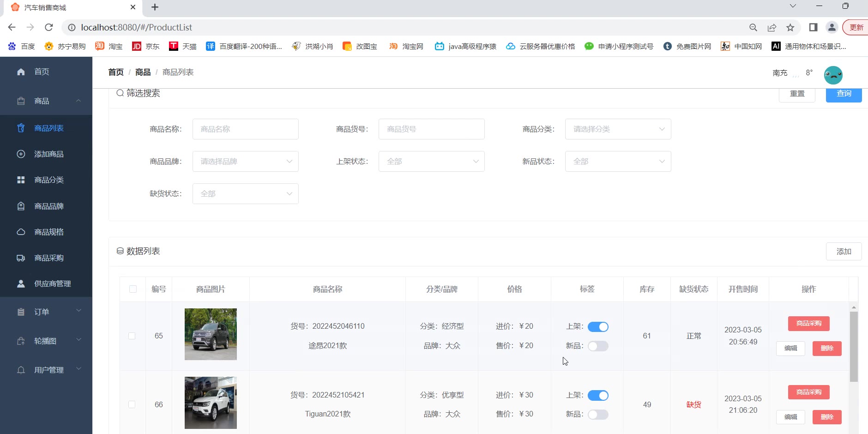
Task: Open the 商品品牌 dropdown filter
Action: coord(245,162)
